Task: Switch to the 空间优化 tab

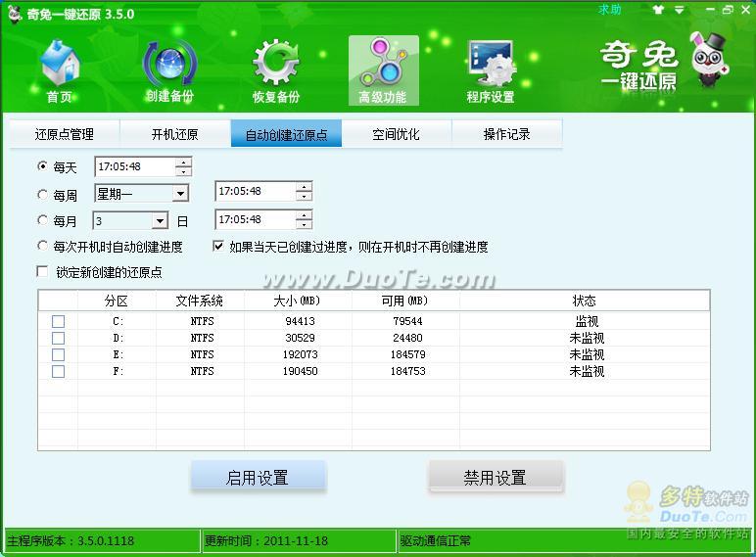Action: [397, 133]
